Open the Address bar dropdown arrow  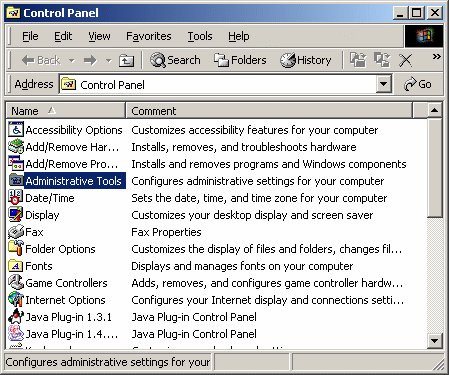pos(383,84)
